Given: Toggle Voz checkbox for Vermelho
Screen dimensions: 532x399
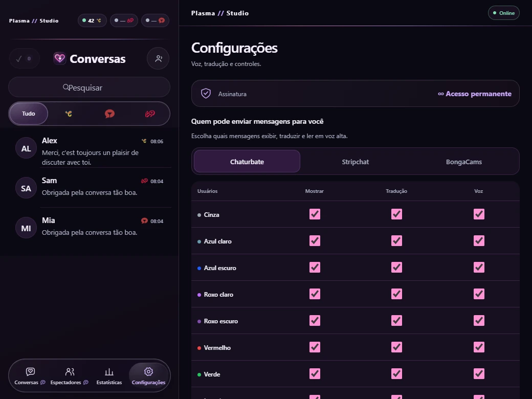Looking at the screenshot, I should click(479, 347).
